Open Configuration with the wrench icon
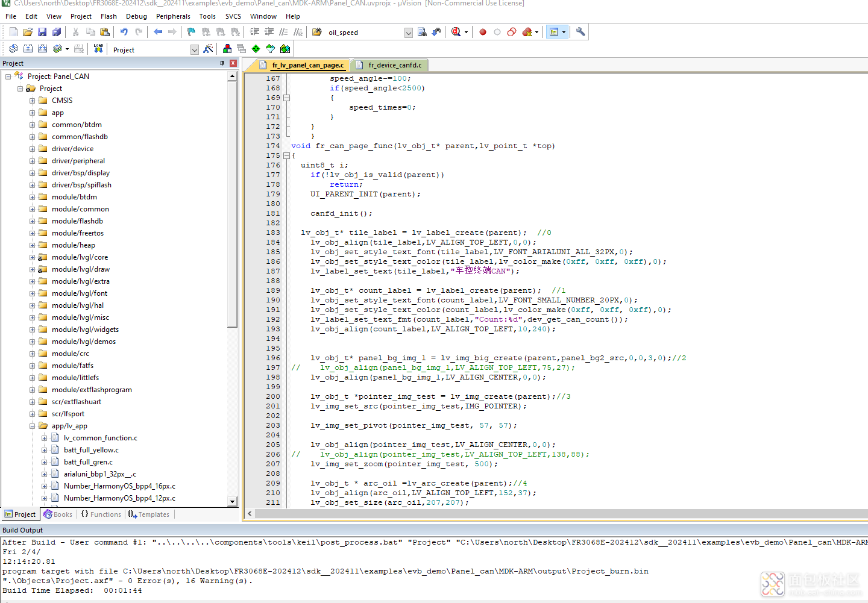The image size is (868, 603). [580, 32]
